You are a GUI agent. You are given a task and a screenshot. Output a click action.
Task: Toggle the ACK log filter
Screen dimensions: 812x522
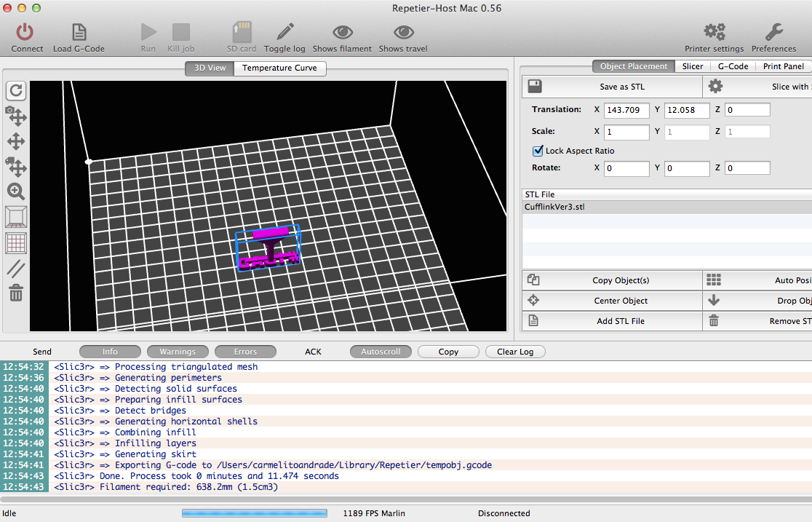(313, 352)
